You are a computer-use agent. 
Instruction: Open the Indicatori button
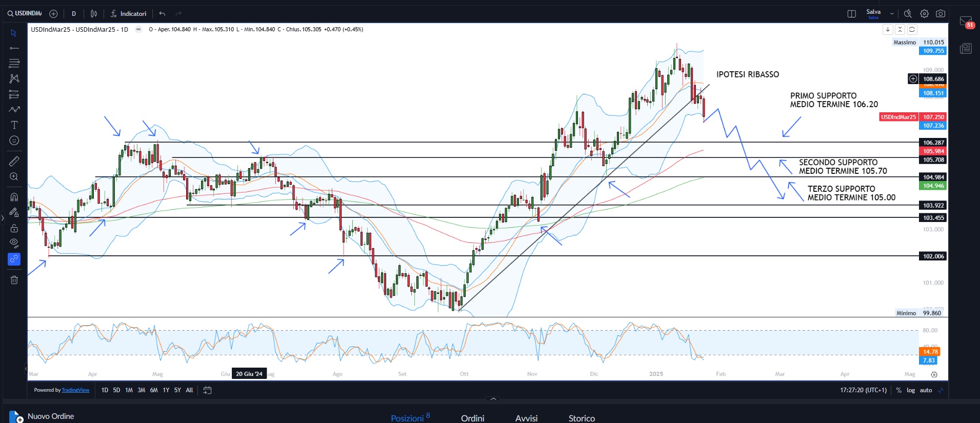pos(128,14)
